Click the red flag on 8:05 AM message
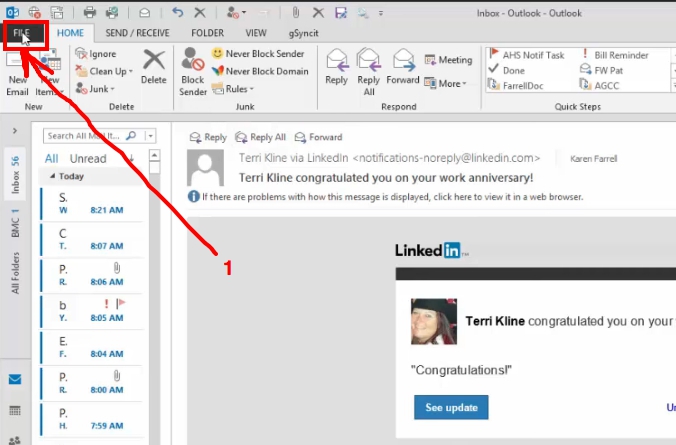The height and width of the screenshot is (445, 676). [121, 304]
